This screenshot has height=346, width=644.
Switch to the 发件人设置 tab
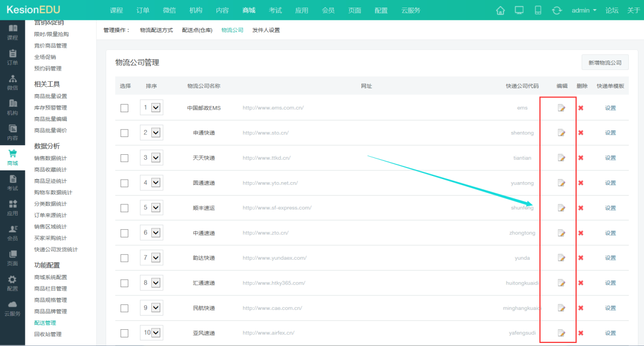(266, 30)
